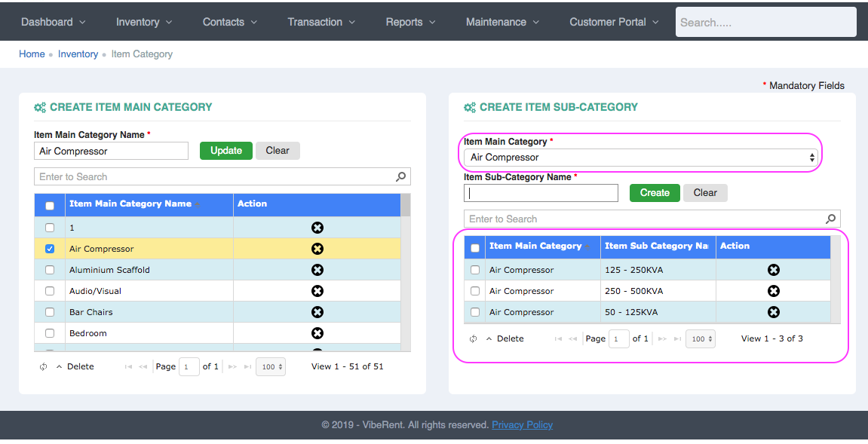The height and width of the screenshot is (444, 868).
Task: Check the Bedroom category row checkbox
Action: pos(49,333)
